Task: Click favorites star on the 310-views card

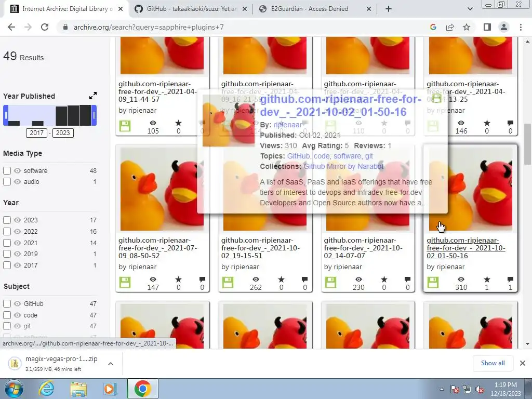Action: point(487,279)
